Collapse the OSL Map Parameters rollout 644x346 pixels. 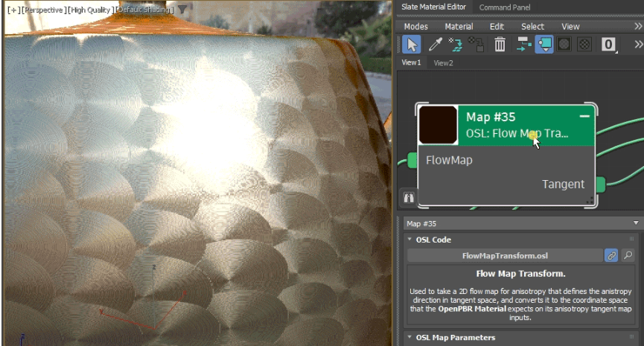tap(409, 336)
